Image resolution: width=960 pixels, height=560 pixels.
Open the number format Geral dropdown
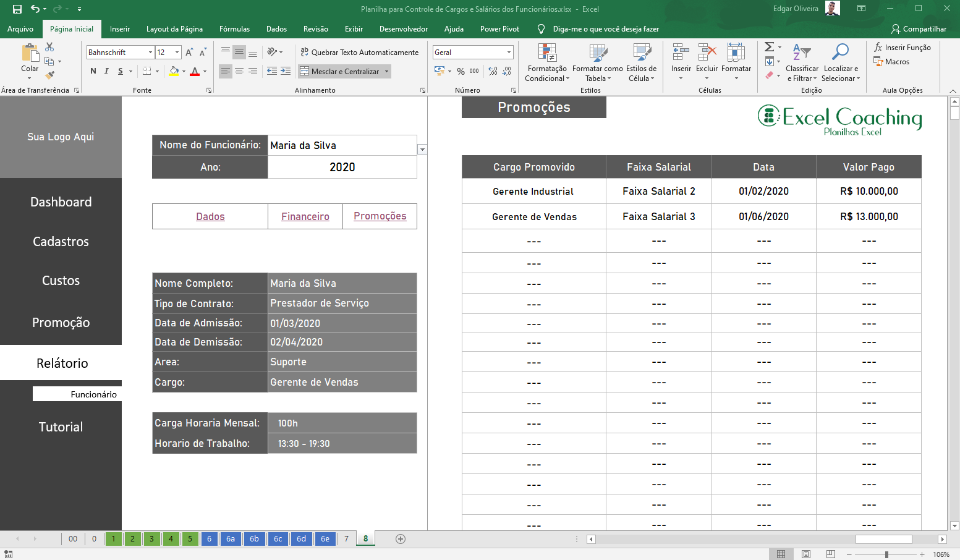(509, 53)
